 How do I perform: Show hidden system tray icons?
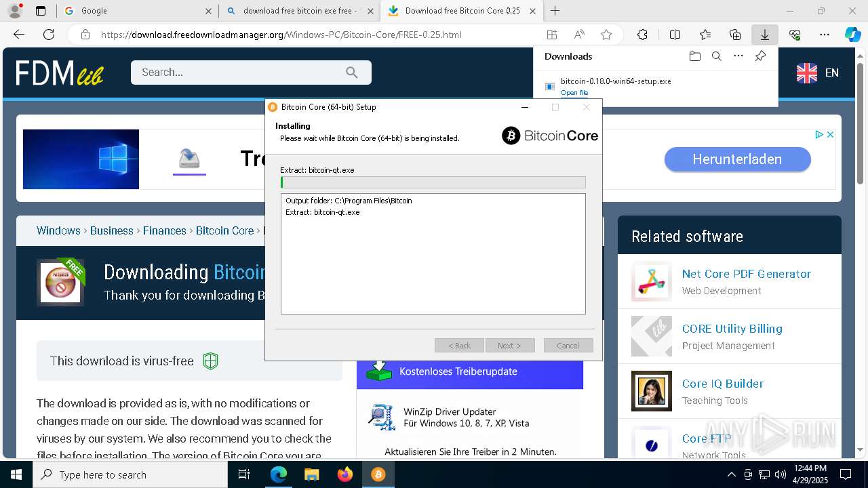click(731, 474)
